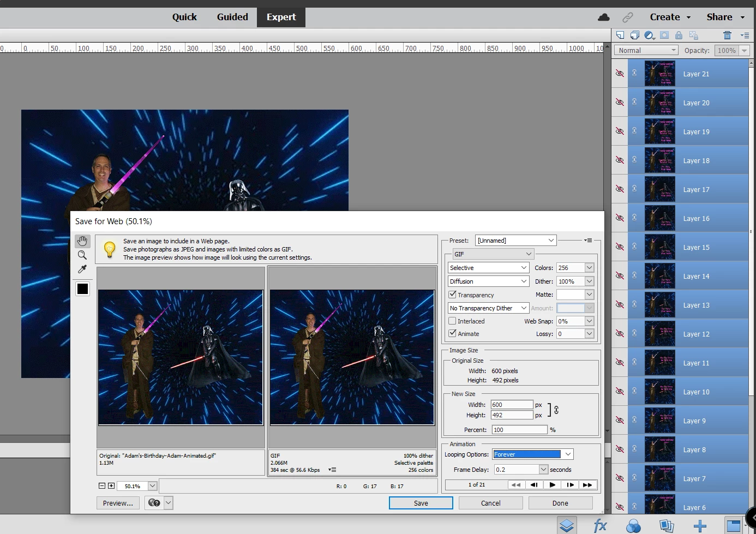Image resolution: width=756 pixels, height=534 pixels.
Task: Expand the Colors 256 dropdown
Action: click(x=589, y=268)
